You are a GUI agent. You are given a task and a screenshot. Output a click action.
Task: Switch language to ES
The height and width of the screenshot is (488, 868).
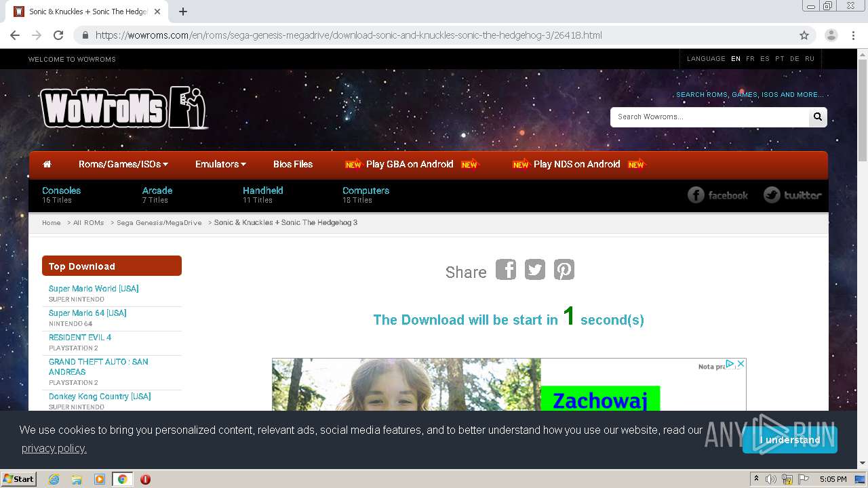pos(765,59)
